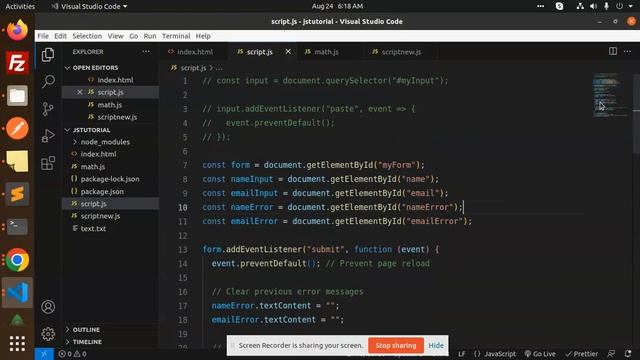The image size is (640, 360).
Task: Open Explorer Views and More Actions ellipsis
Action: click(146, 52)
